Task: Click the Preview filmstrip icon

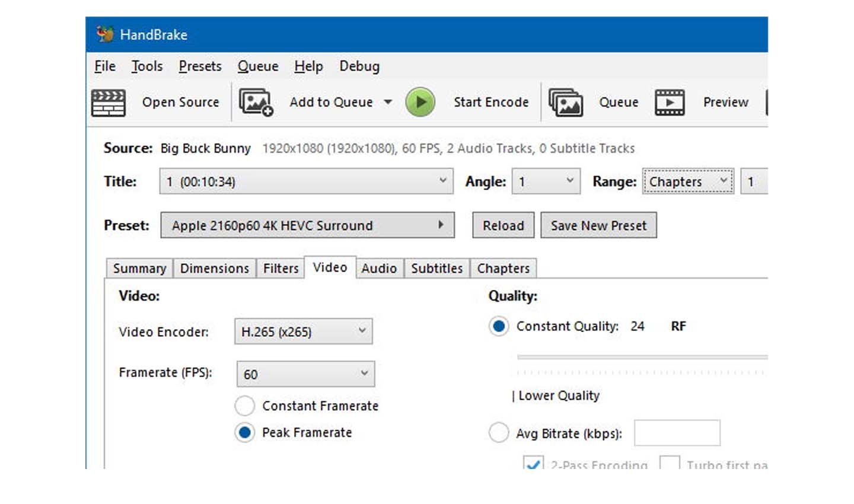Action: tap(670, 103)
